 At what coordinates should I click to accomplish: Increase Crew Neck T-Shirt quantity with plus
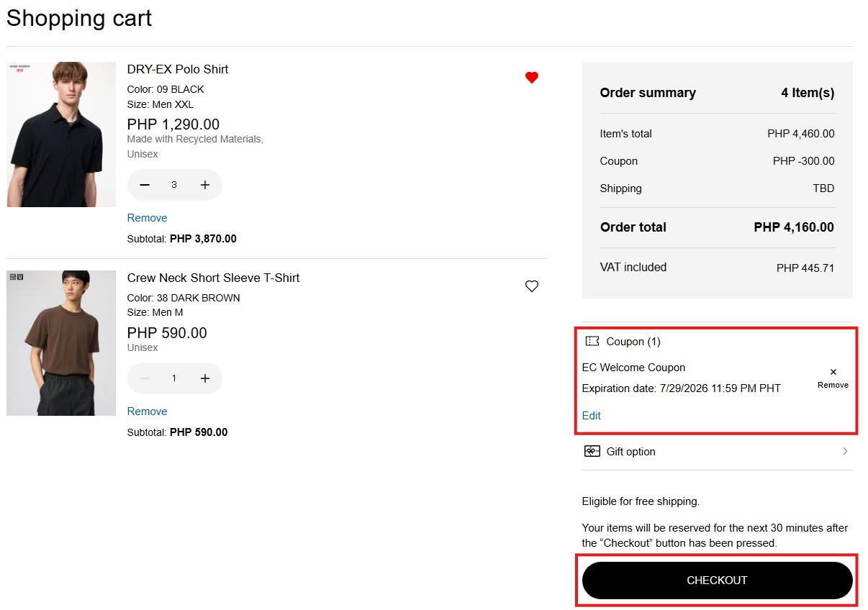pyautogui.click(x=205, y=378)
